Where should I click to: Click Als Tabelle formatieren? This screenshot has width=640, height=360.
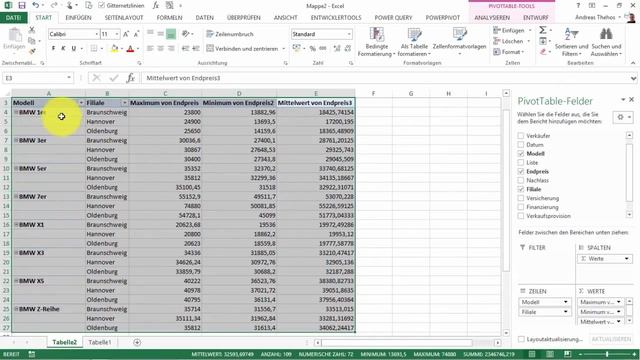414,42
